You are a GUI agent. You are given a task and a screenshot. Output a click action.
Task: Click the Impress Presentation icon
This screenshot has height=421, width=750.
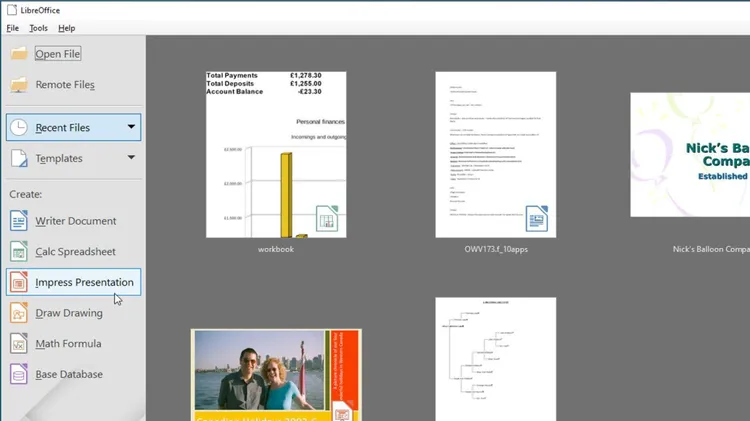point(19,282)
